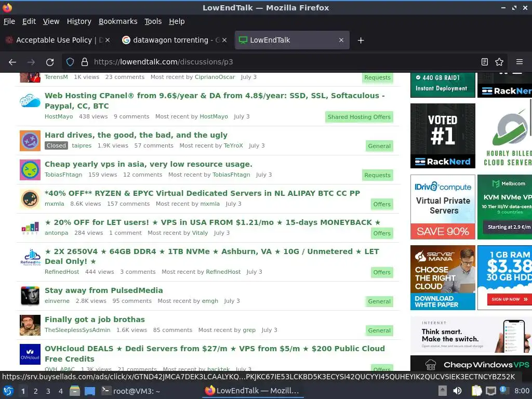Click the network monitor tray icon
This screenshot has width=532, height=399.
[x=490, y=391]
